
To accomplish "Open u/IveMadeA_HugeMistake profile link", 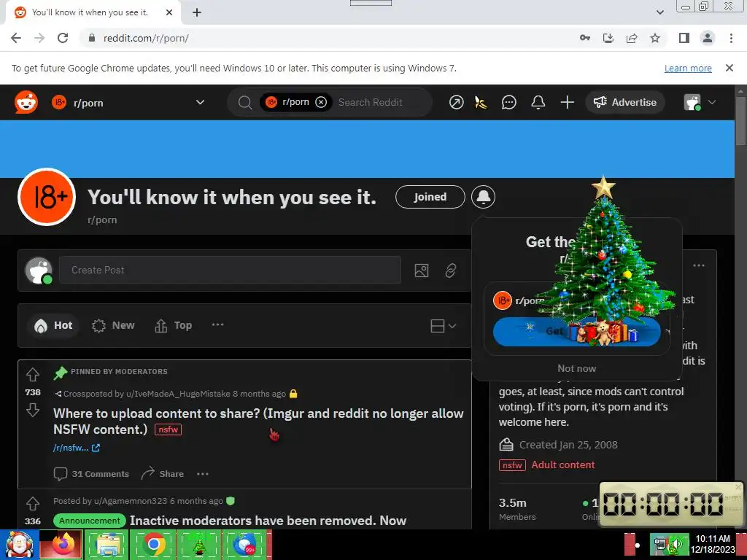I will click(x=178, y=394).
